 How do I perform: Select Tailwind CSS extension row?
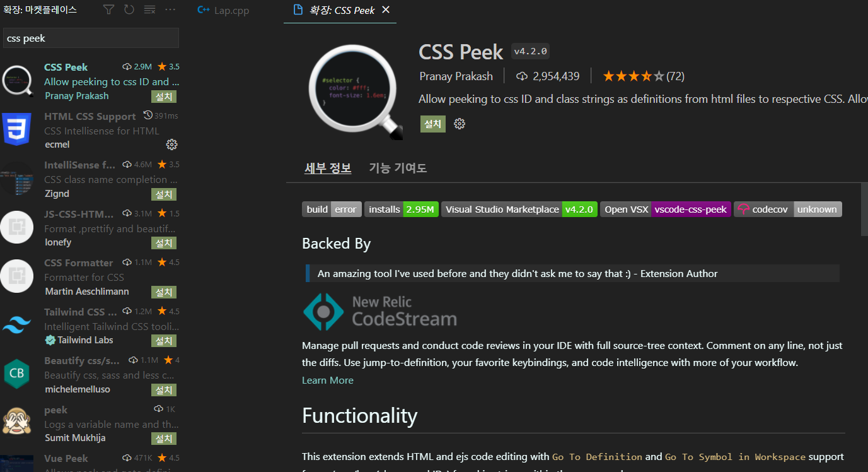[91, 326]
